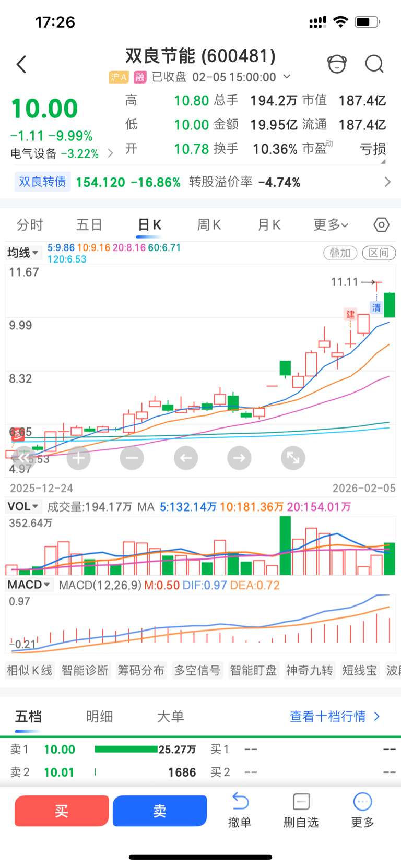The width and height of the screenshot is (401, 868).
Task: Open 筹码分布 tool
Action: pyautogui.click(x=141, y=670)
